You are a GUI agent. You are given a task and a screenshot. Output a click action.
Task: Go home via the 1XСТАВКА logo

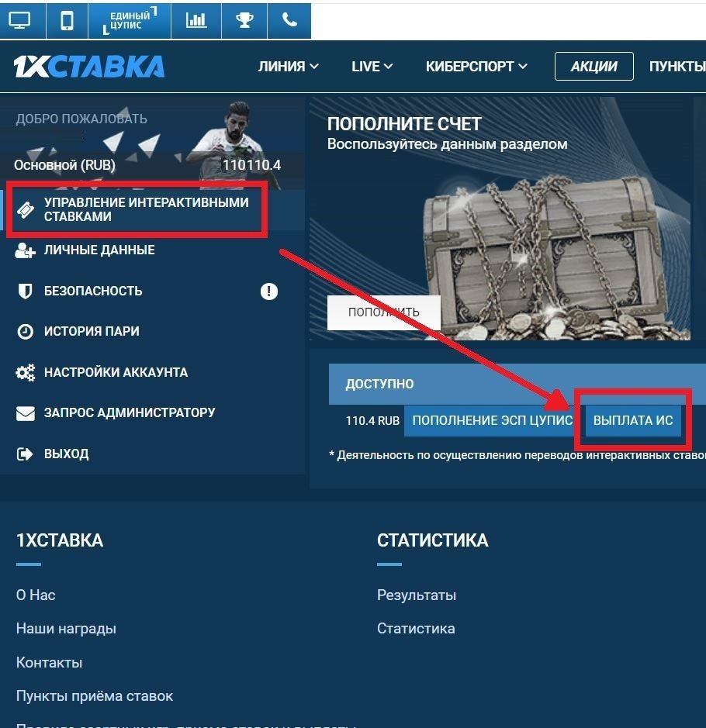pos(89,67)
